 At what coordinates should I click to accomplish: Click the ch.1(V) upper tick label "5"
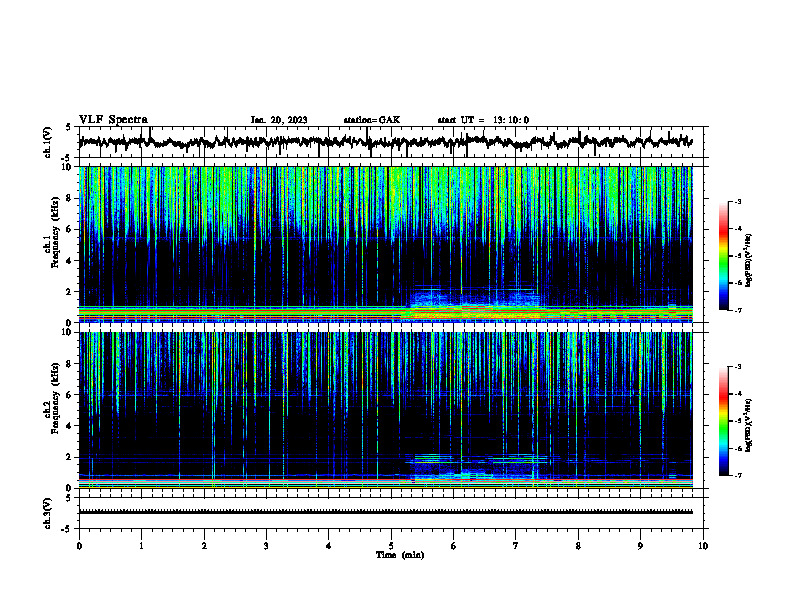pos(68,127)
